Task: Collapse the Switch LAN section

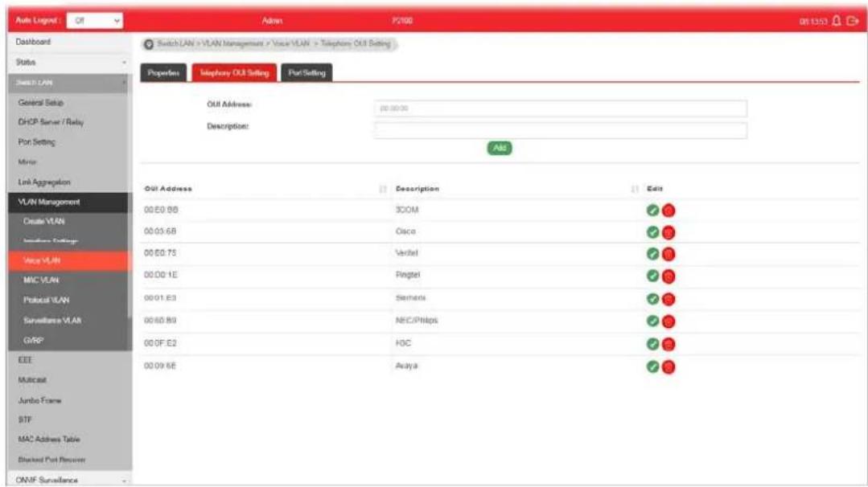Action: tap(69, 83)
